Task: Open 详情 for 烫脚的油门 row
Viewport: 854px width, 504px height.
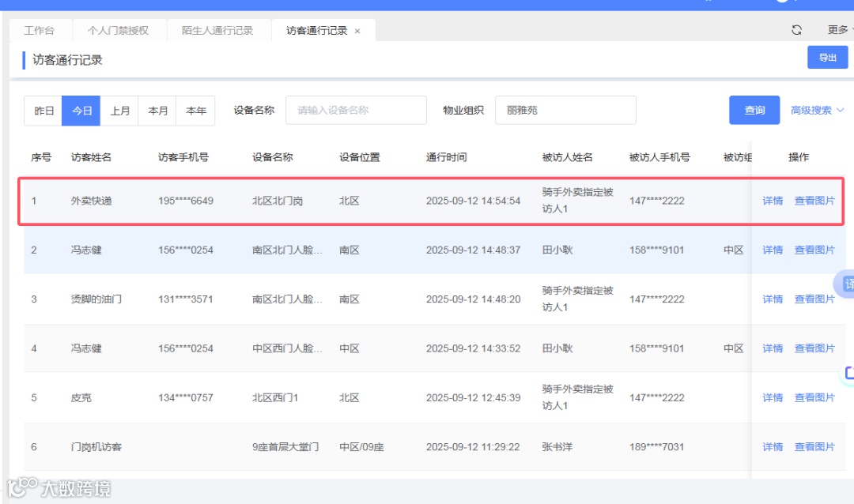Action: (x=773, y=299)
